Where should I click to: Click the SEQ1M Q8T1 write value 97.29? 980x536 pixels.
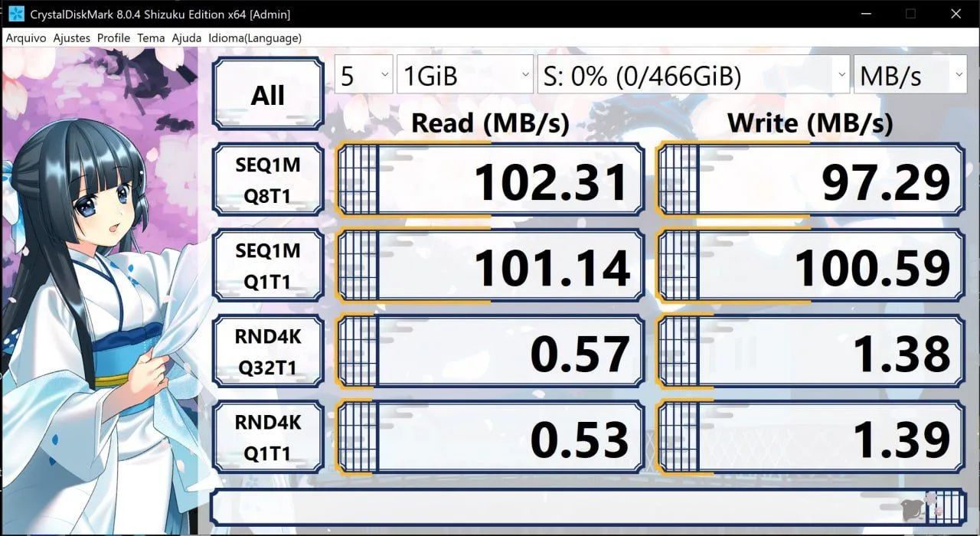click(x=811, y=181)
